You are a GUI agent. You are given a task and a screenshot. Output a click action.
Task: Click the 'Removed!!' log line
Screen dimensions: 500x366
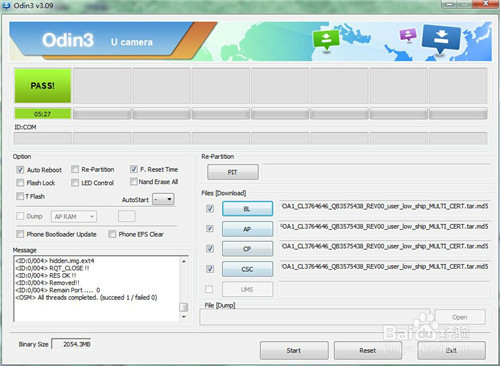(47, 283)
